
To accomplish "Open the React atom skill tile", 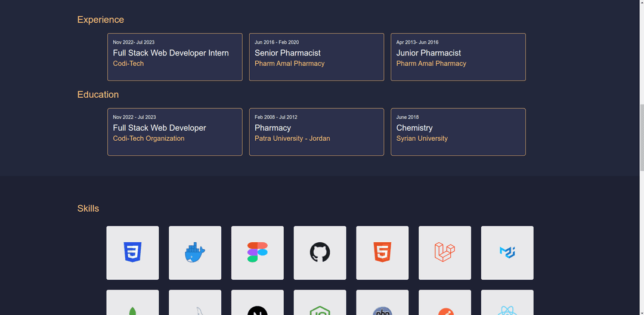I will (x=507, y=302).
